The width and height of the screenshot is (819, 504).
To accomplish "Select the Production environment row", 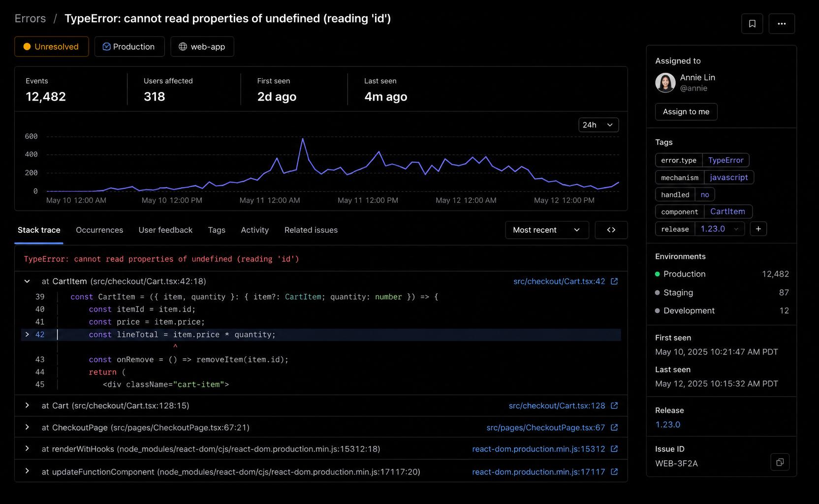I will pyautogui.click(x=722, y=274).
